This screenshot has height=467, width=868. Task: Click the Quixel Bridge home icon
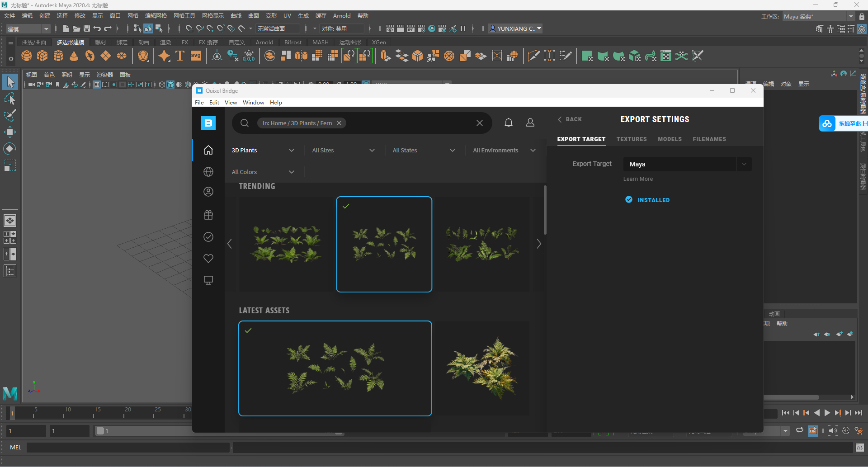coord(208,150)
